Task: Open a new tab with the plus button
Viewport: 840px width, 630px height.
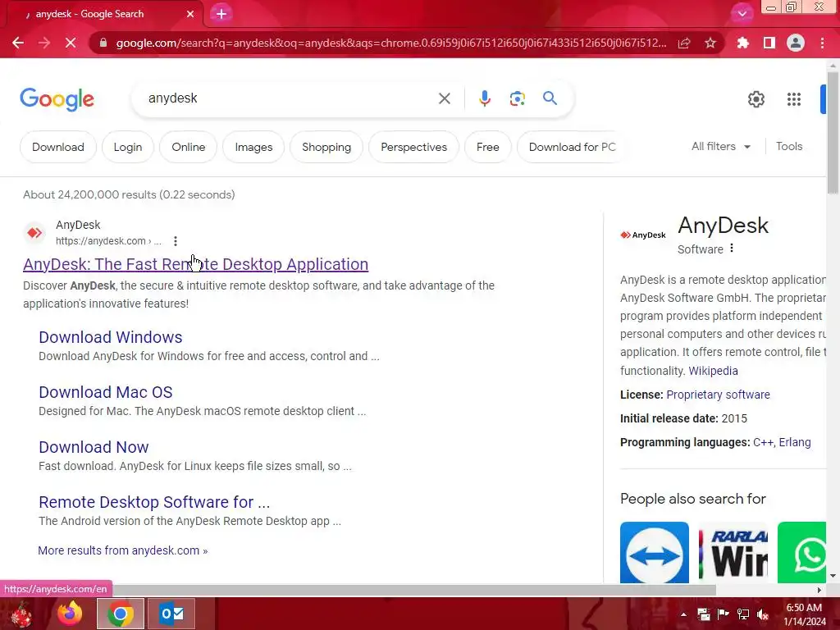Action: pyautogui.click(x=221, y=14)
